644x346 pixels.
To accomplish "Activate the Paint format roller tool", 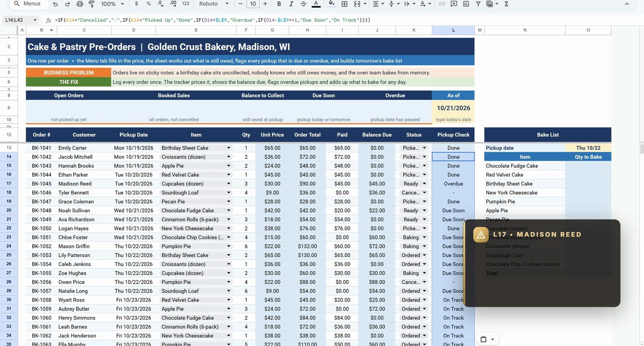I will (92, 4).
